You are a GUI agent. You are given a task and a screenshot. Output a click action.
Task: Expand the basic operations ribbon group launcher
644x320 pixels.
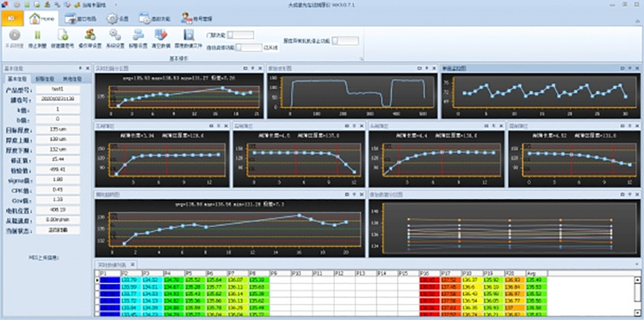pyautogui.click(x=362, y=59)
